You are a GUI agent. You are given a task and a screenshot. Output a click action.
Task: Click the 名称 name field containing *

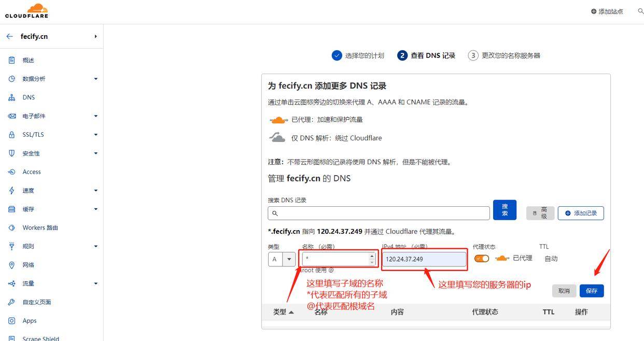(339, 259)
